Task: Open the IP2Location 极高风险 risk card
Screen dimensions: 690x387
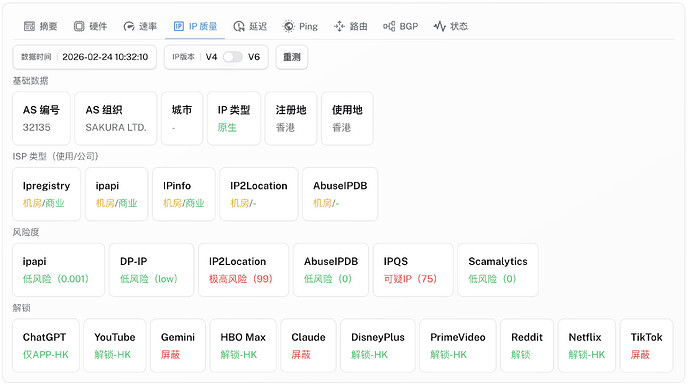Action: (x=243, y=270)
